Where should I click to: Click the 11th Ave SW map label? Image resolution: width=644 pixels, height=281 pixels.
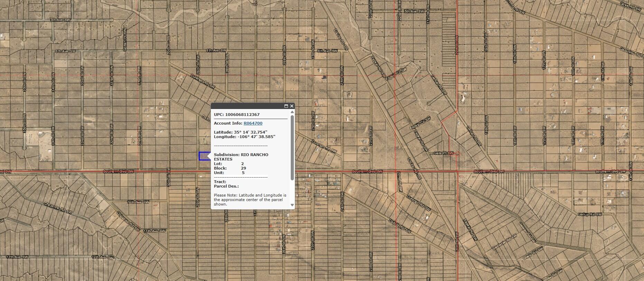pos(155,231)
